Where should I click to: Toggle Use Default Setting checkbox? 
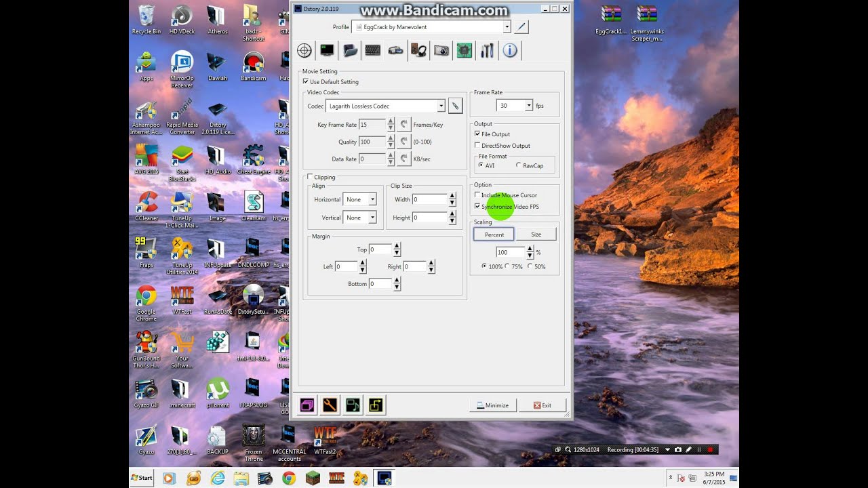306,81
